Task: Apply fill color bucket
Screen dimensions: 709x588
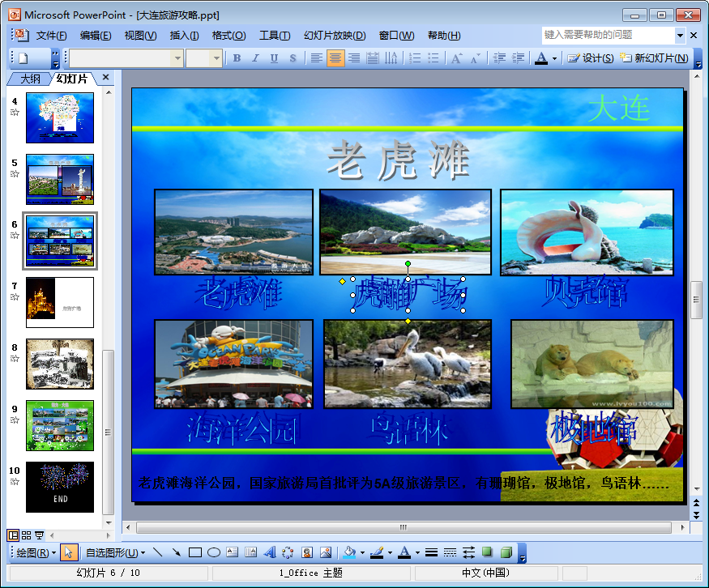Action: 350,552
